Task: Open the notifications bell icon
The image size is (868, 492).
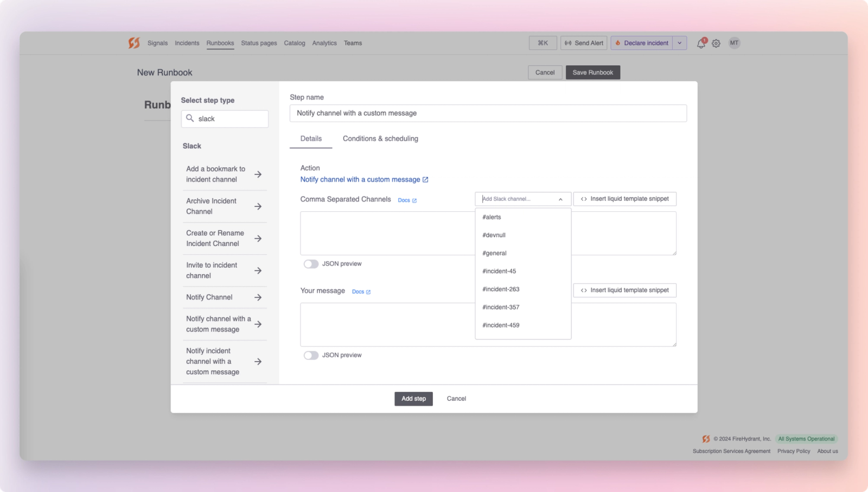Action: [x=701, y=43]
